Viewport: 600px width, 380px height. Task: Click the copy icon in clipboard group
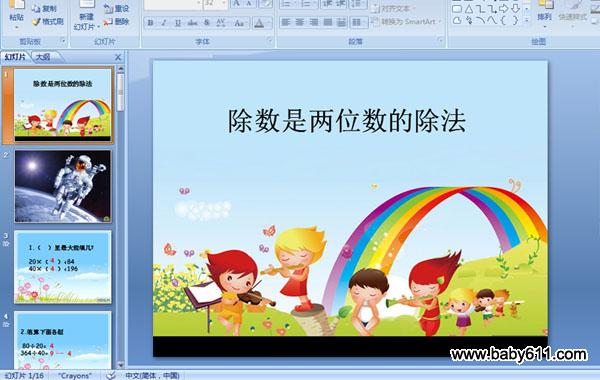pyautogui.click(x=36, y=8)
